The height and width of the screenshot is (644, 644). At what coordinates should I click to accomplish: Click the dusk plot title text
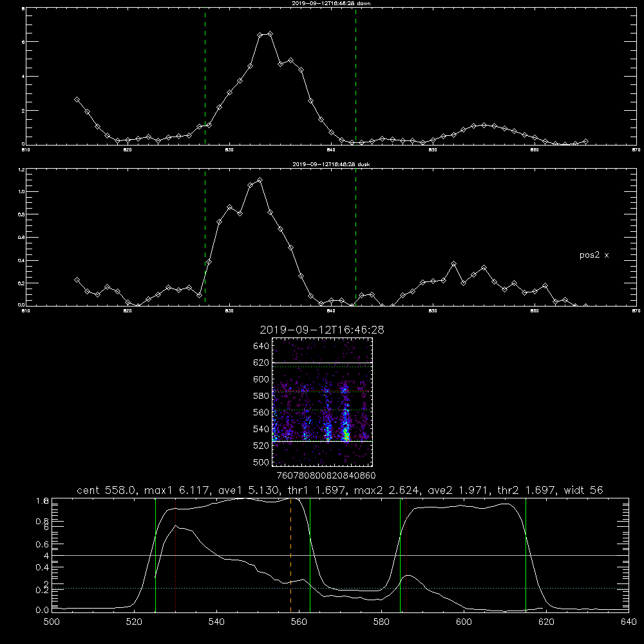point(331,164)
